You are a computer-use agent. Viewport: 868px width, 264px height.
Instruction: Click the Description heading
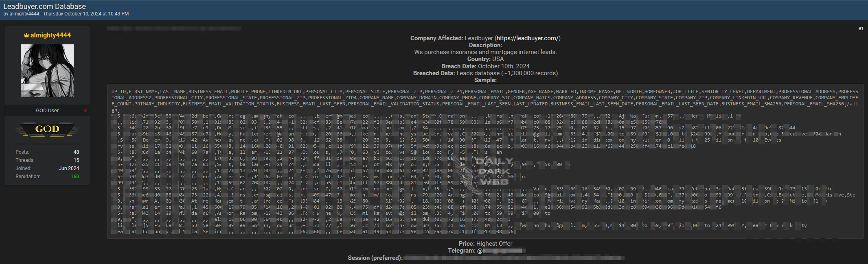tap(485, 45)
